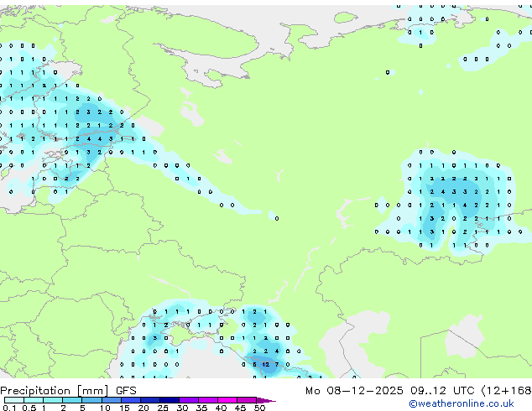Click the swatch between 45 and 50
Screen dimensions: 532x411
pyautogui.click(x=247, y=400)
